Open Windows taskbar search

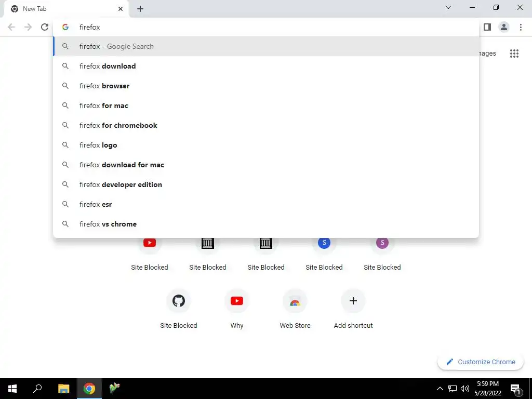point(37,389)
